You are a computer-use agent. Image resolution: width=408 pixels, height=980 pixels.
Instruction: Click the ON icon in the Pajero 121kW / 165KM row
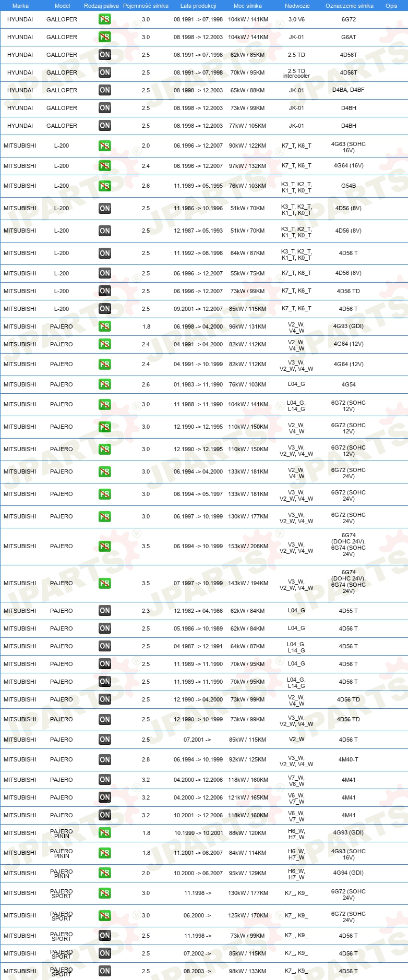(x=105, y=797)
